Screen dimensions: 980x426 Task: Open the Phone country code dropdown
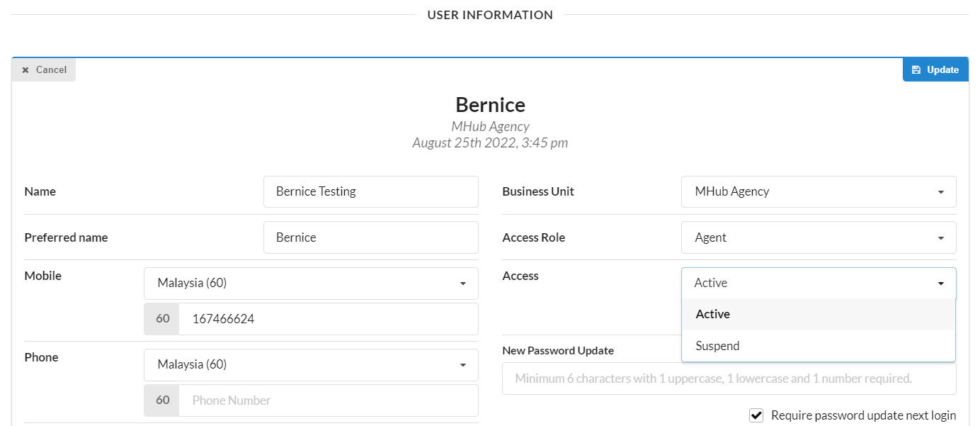pyautogui.click(x=311, y=364)
